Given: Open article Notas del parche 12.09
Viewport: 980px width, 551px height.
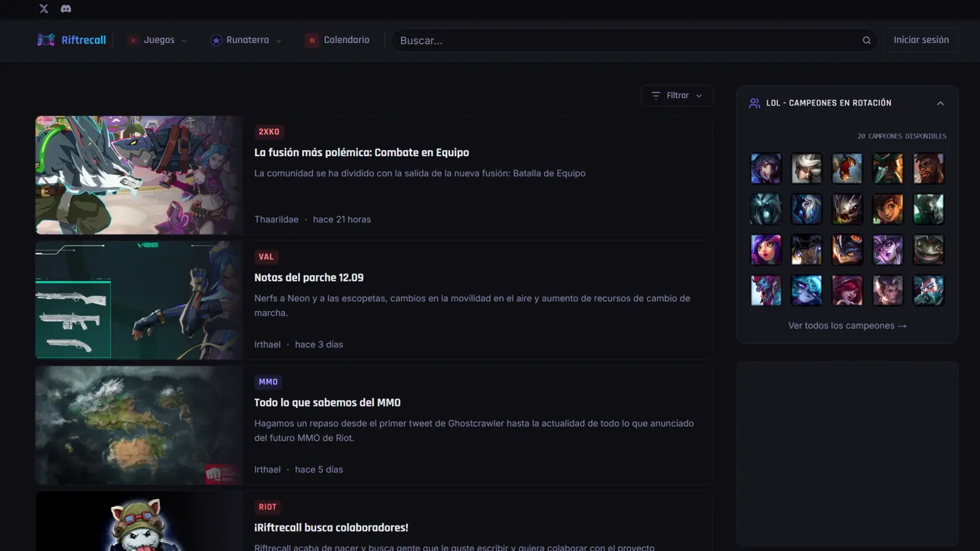Looking at the screenshot, I should pos(309,277).
